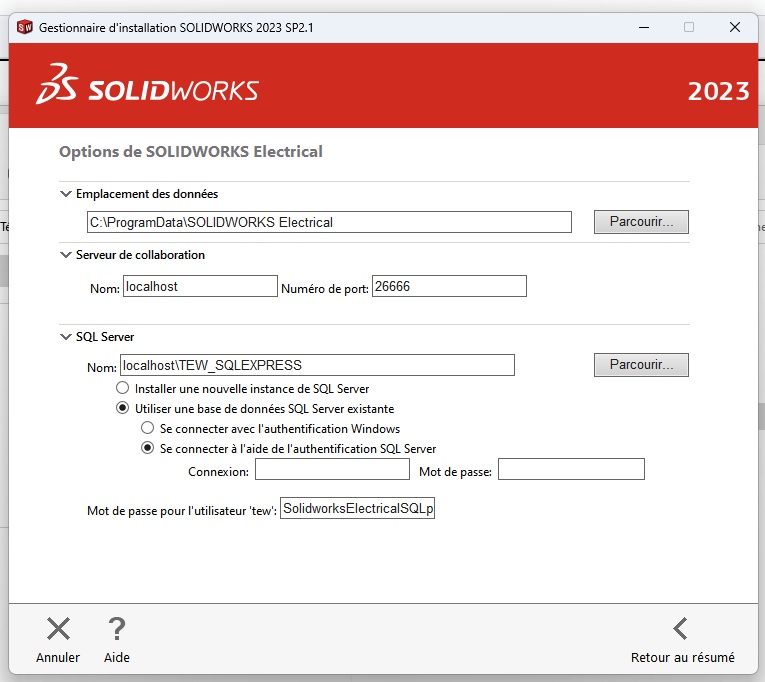The width and height of the screenshot is (765, 682).
Task: Click the SQL Server Nom field
Action: point(317,365)
